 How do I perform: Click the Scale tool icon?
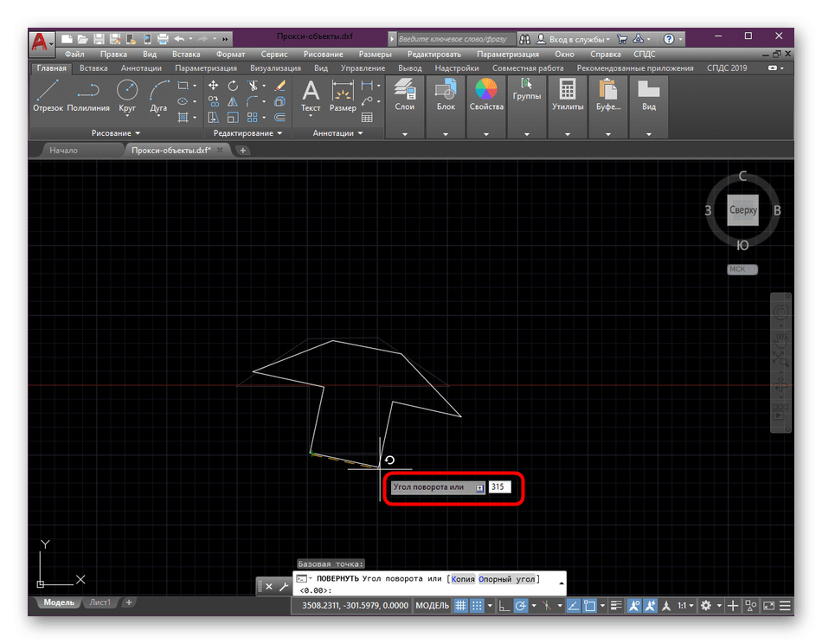point(233,118)
